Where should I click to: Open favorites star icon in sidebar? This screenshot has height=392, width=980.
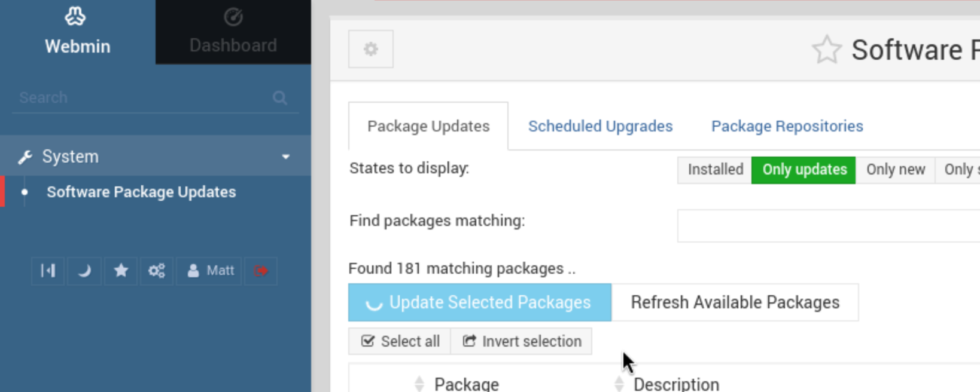click(121, 271)
